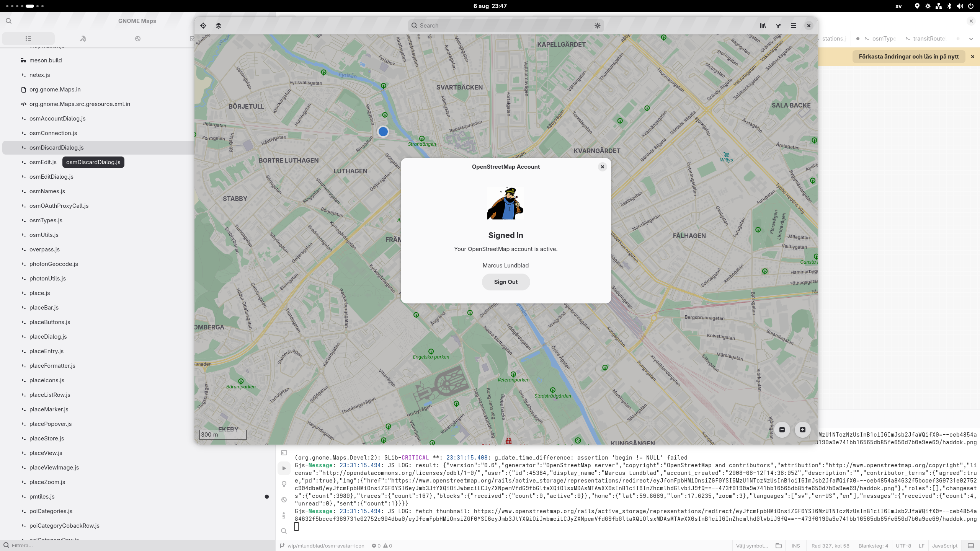Open placeFormatter.js in the file tree
The height and width of the screenshot is (551, 980).
pyautogui.click(x=52, y=366)
